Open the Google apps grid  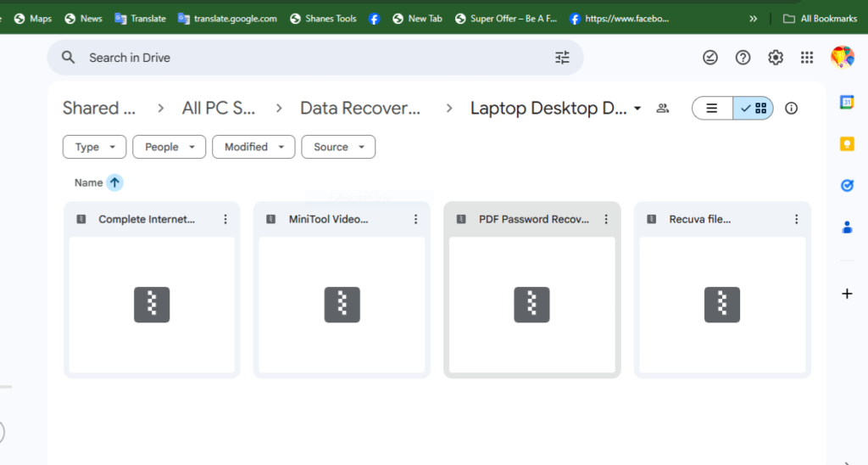807,58
